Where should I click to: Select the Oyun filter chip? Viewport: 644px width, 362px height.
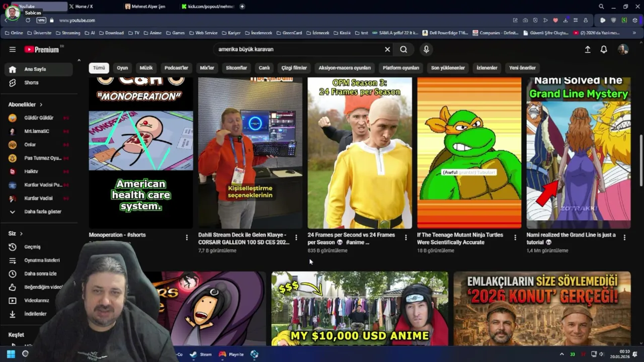click(122, 68)
